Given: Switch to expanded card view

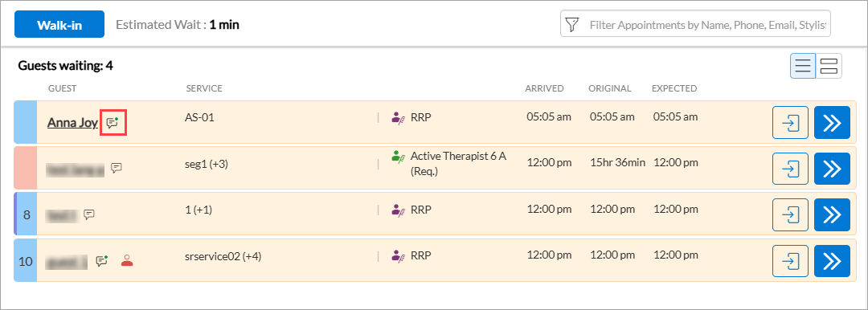Looking at the screenshot, I should [x=829, y=66].
